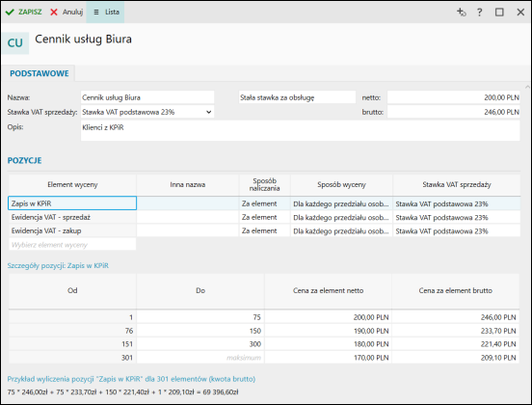Close the Cennik usług Biura window
This screenshot has width=532, height=405.
[x=520, y=12]
